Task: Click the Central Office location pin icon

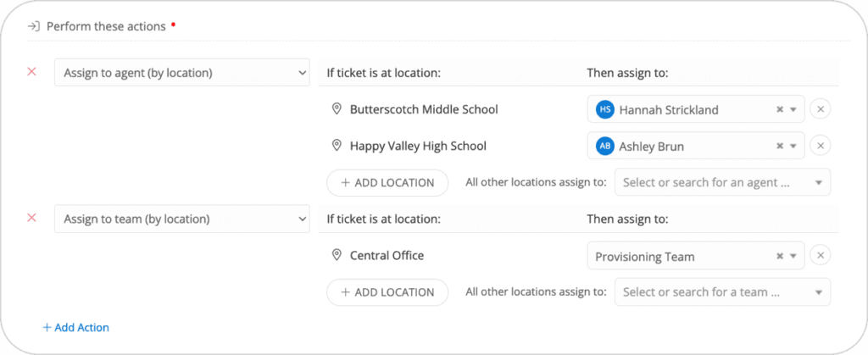Action: [x=336, y=256]
